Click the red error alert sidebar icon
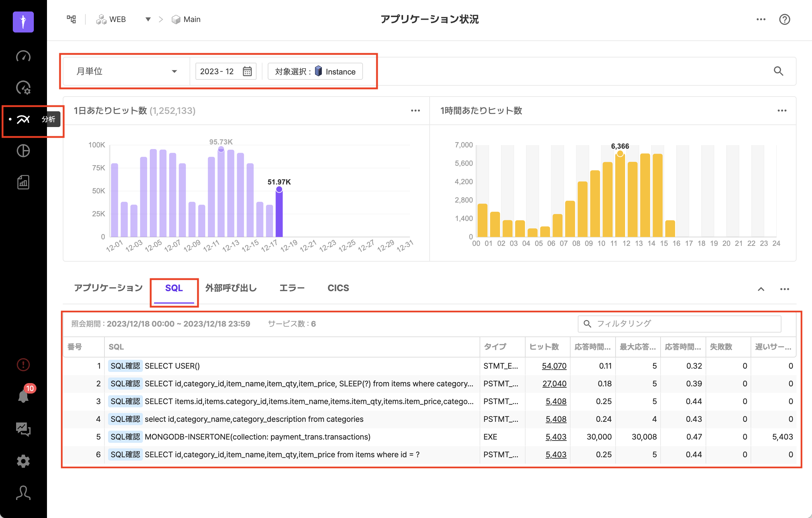812x518 pixels. pos(23,365)
